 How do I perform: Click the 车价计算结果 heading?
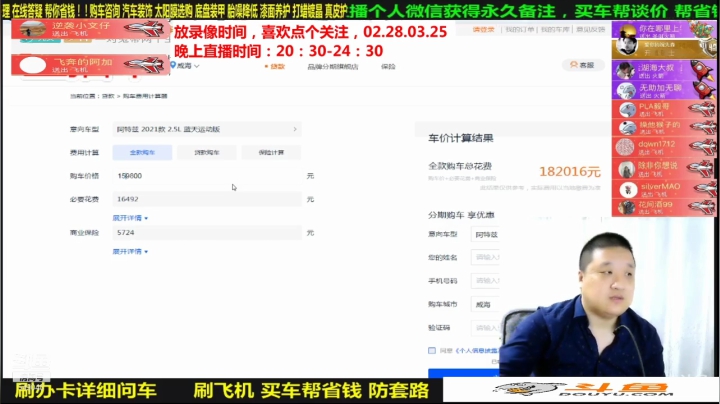[461, 138]
